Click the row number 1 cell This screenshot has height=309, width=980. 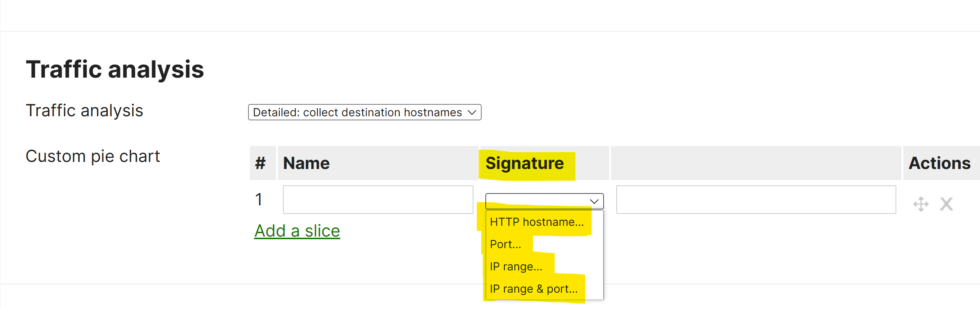click(x=259, y=199)
